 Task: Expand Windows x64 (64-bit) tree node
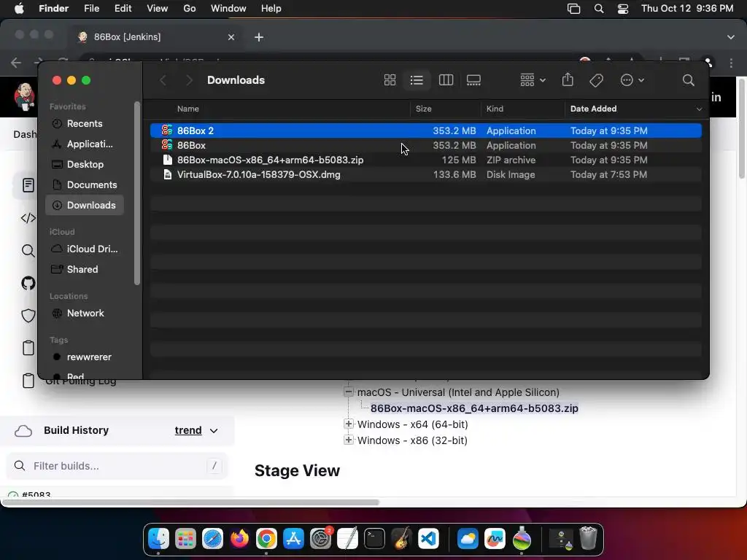(x=349, y=424)
